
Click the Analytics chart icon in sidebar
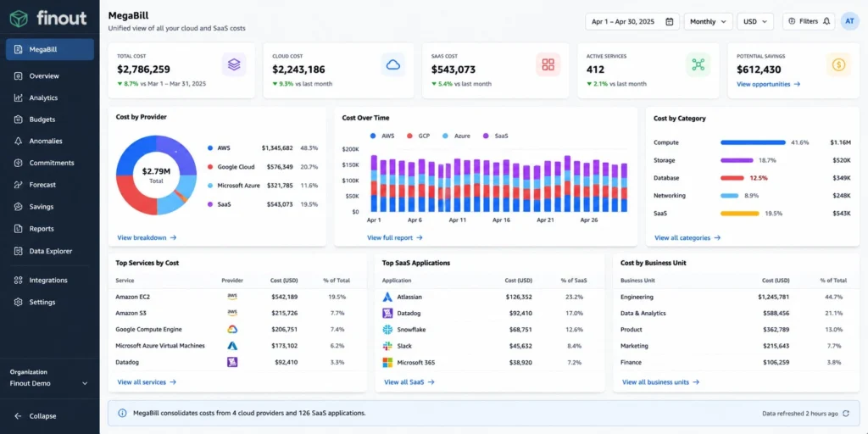(x=19, y=97)
